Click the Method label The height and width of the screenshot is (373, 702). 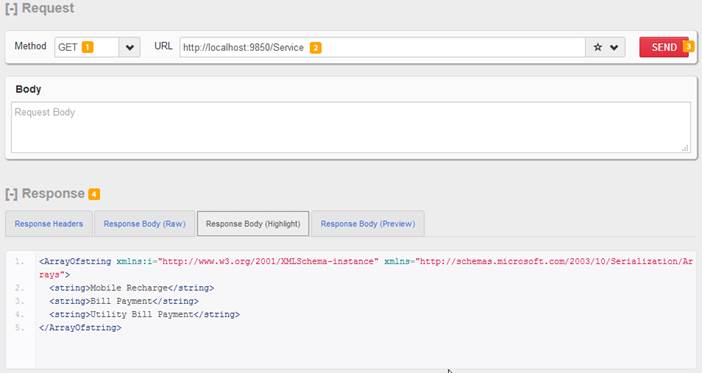point(30,46)
